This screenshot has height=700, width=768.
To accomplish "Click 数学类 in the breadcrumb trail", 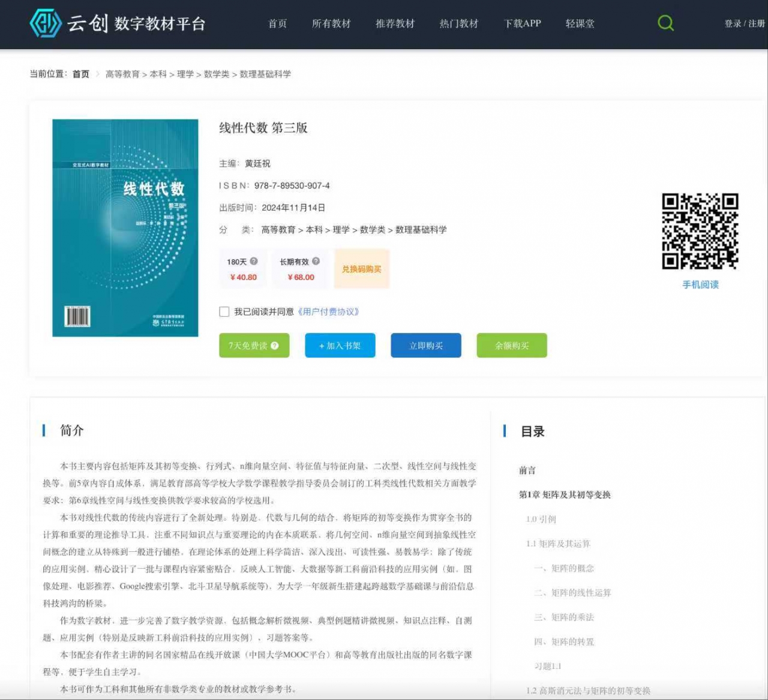I will (217, 74).
